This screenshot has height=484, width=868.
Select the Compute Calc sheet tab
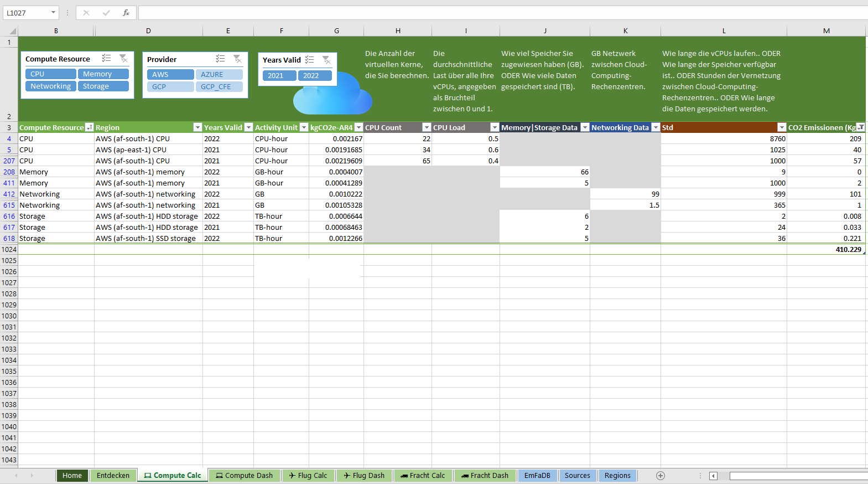[x=173, y=476]
